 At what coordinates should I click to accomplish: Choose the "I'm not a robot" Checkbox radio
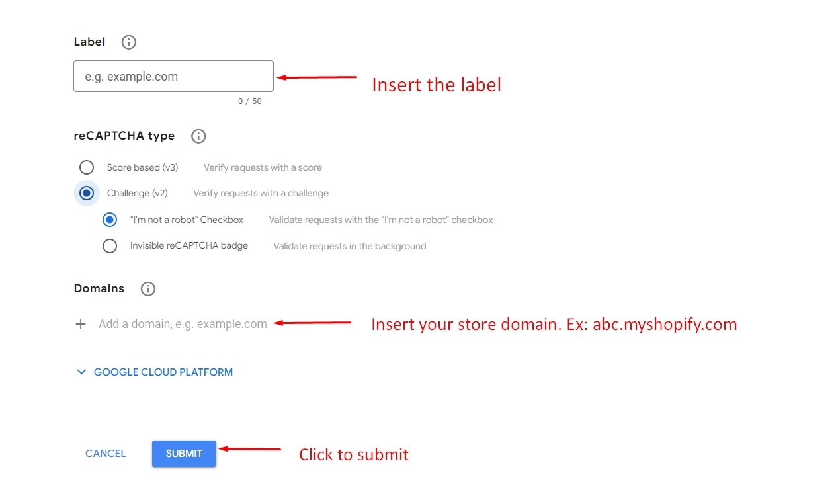click(x=110, y=220)
